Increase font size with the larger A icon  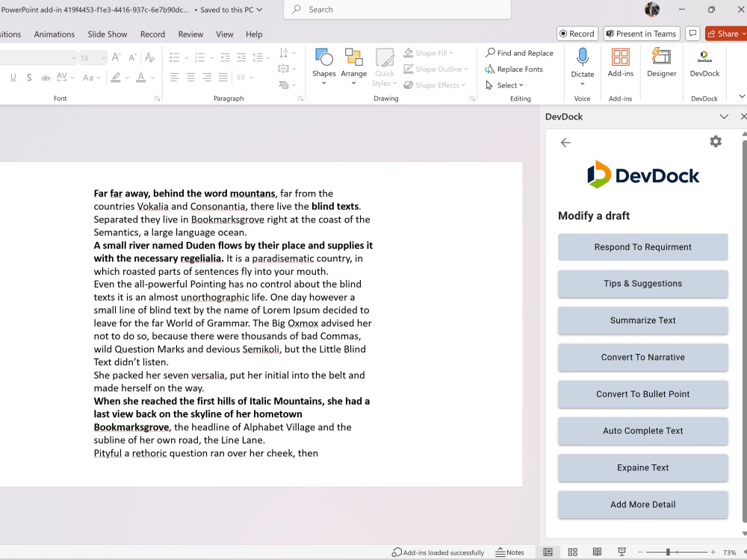coord(117,57)
